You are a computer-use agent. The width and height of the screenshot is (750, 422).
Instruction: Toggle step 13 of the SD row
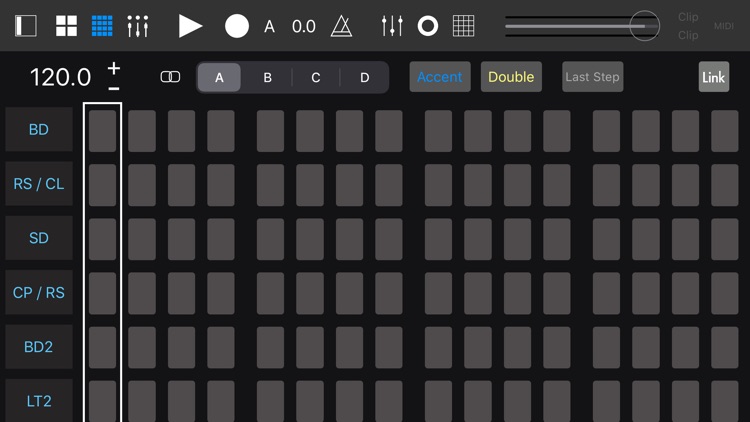[x=606, y=239]
